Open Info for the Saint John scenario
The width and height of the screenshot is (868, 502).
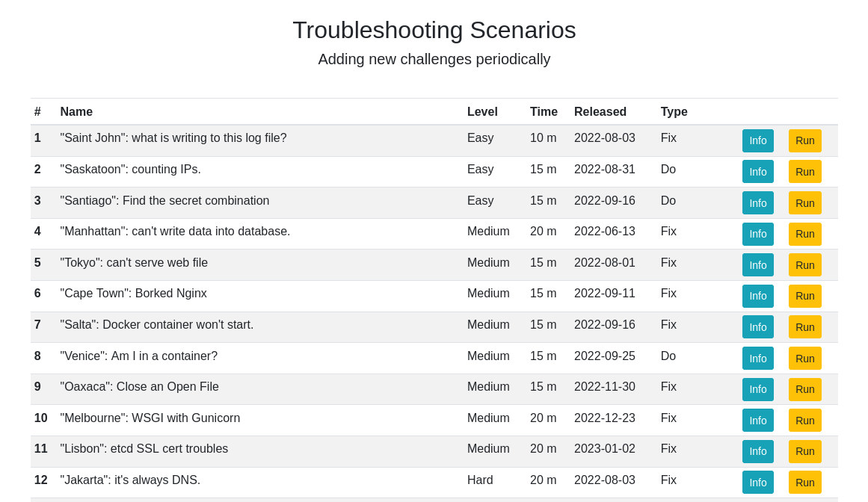pos(758,140)
